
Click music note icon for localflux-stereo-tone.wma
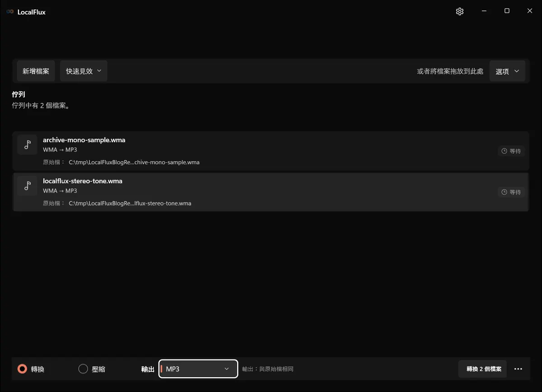point(28,186)
